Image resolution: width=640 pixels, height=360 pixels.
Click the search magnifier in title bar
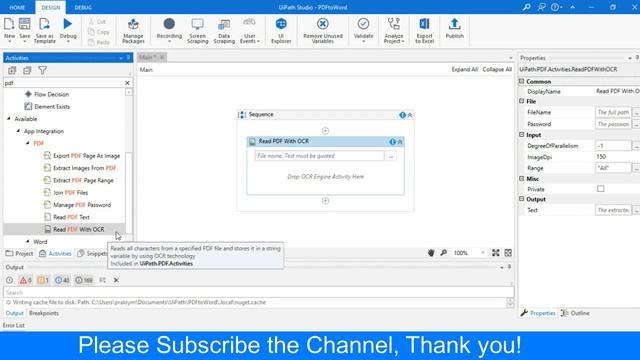[x=527, y=7]
